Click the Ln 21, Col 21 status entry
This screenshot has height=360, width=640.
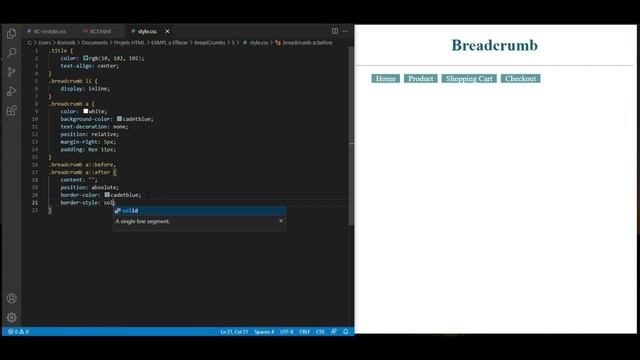pos(234,331)
